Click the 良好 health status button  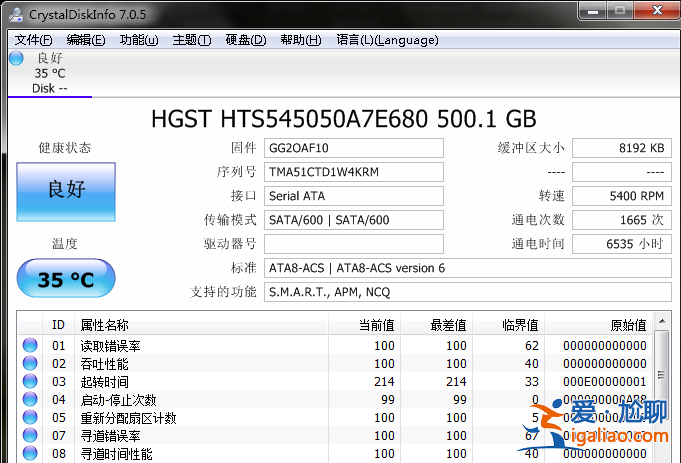66,192
